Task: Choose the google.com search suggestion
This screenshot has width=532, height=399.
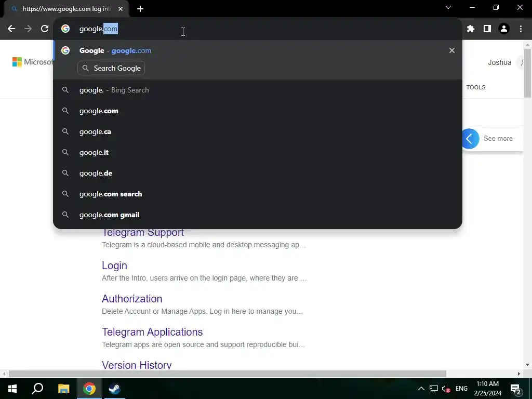Action: [x=258, y=111]
